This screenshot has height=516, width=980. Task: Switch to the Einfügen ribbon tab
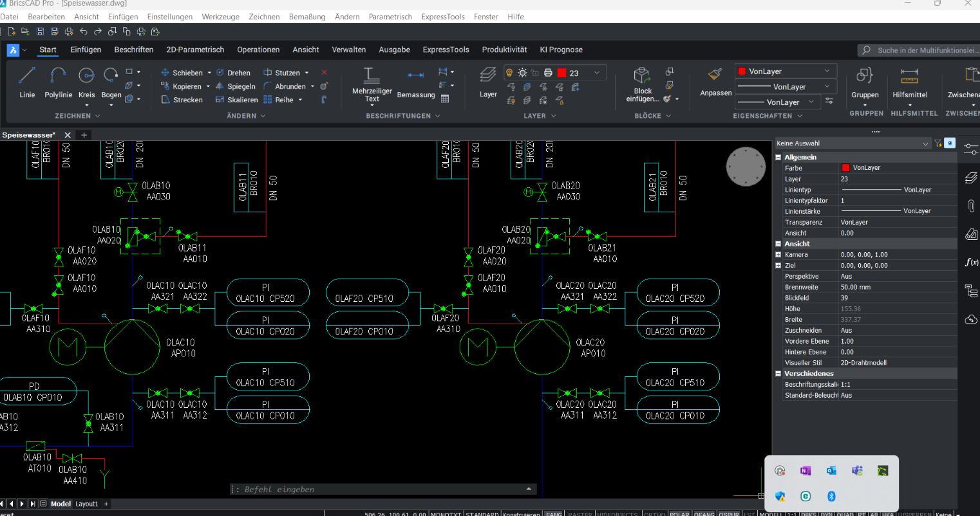point(86,50)
